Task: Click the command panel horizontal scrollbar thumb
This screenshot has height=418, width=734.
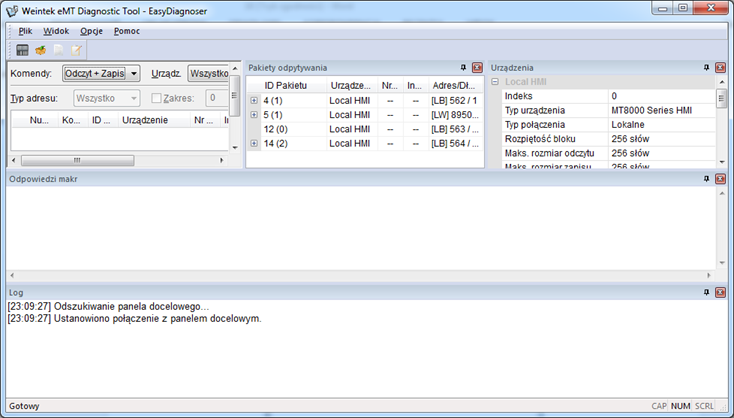Action: (x=78, y=161)
